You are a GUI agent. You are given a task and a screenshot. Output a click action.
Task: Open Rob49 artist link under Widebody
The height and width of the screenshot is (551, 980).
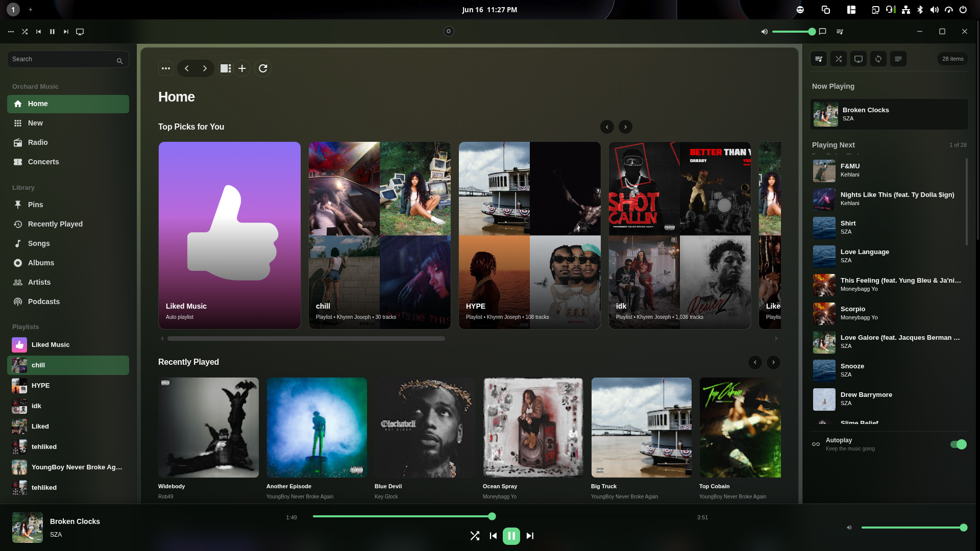tap(166, 496)
